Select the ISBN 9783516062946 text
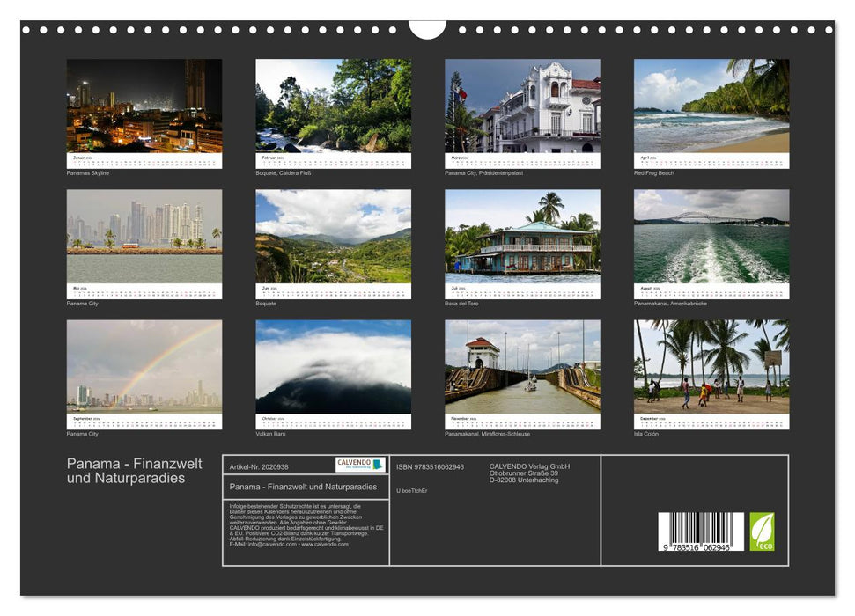The width and height of the screenshot is (855, 616). tap(430, 466)
